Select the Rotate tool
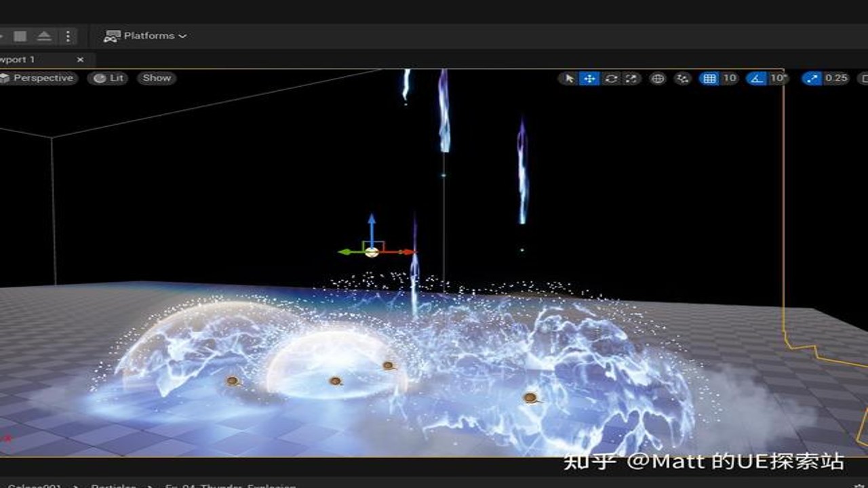 coord(611,79)
